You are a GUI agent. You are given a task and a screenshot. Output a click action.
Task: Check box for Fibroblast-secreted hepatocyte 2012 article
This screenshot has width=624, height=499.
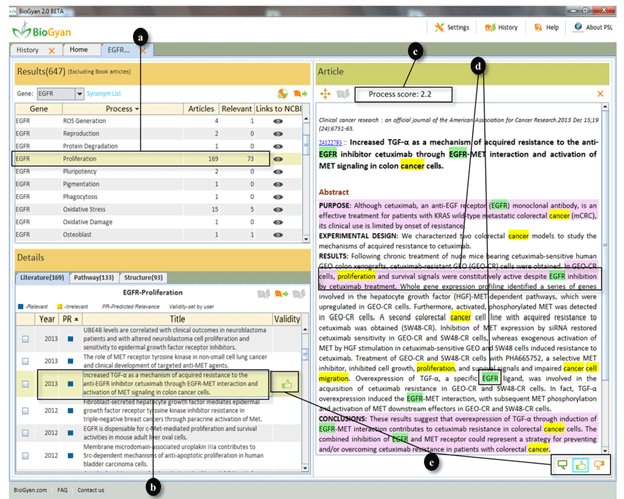(25, 410)
